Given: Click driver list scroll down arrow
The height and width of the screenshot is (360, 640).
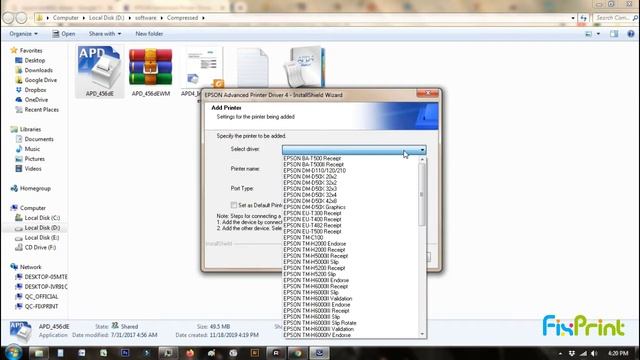Looking at the screenshot, I should [x=422, y=334].
